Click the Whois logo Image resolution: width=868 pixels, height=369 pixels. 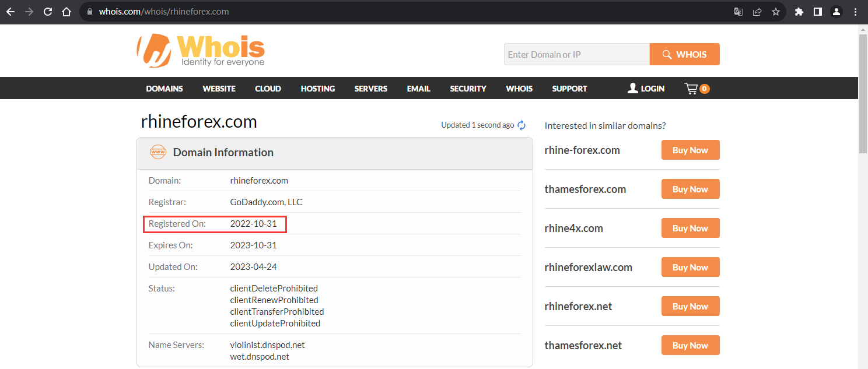[x=201, y=51]
